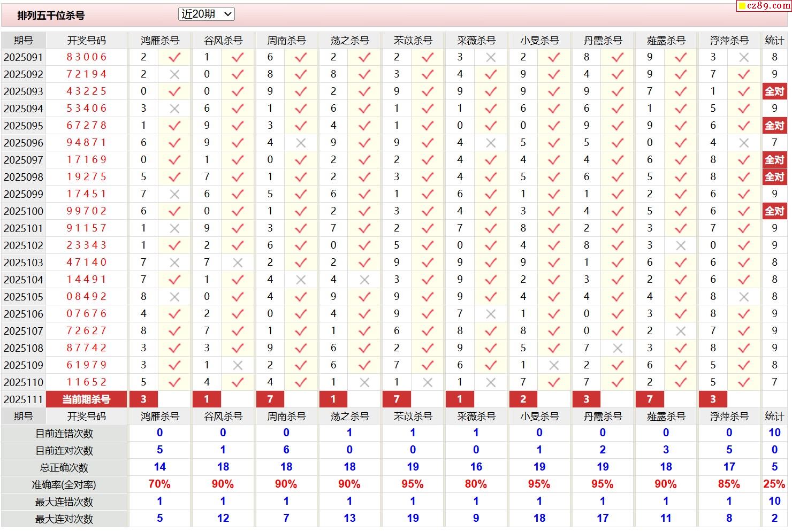Click the 25% all-correct rate in 统计 column

[774, 484]
